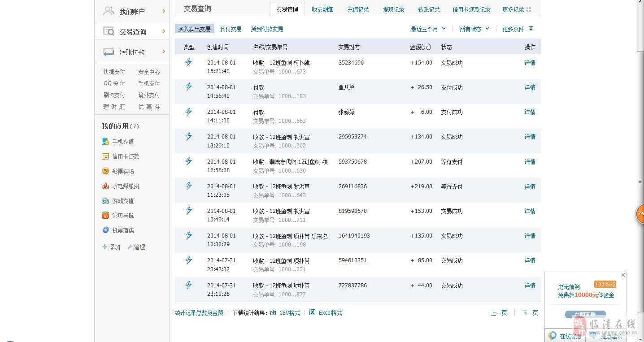Click lightning icon of the 23:42:32 transaction
The image size is (644, 342).
[x=189, y=260]
